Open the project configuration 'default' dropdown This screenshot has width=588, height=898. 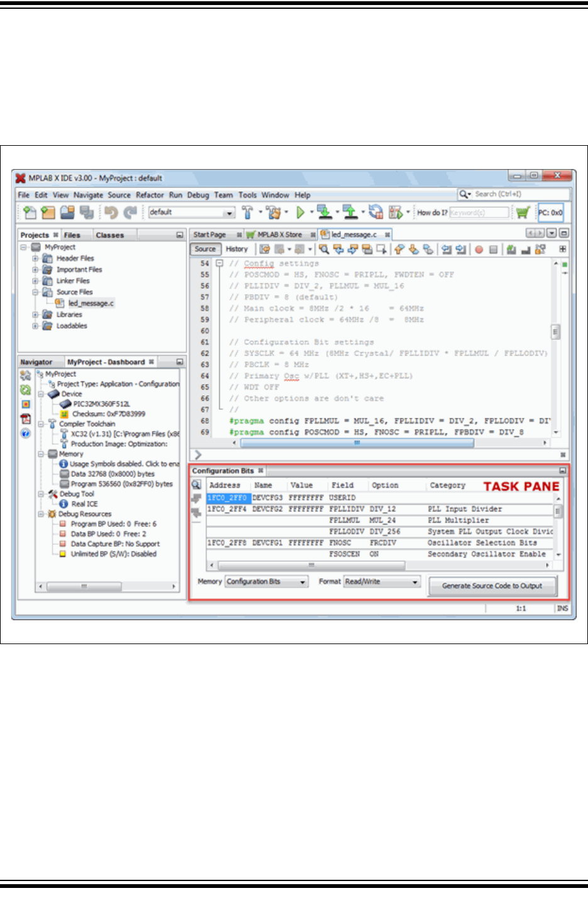pyautogui.click(x=192, y=212)
